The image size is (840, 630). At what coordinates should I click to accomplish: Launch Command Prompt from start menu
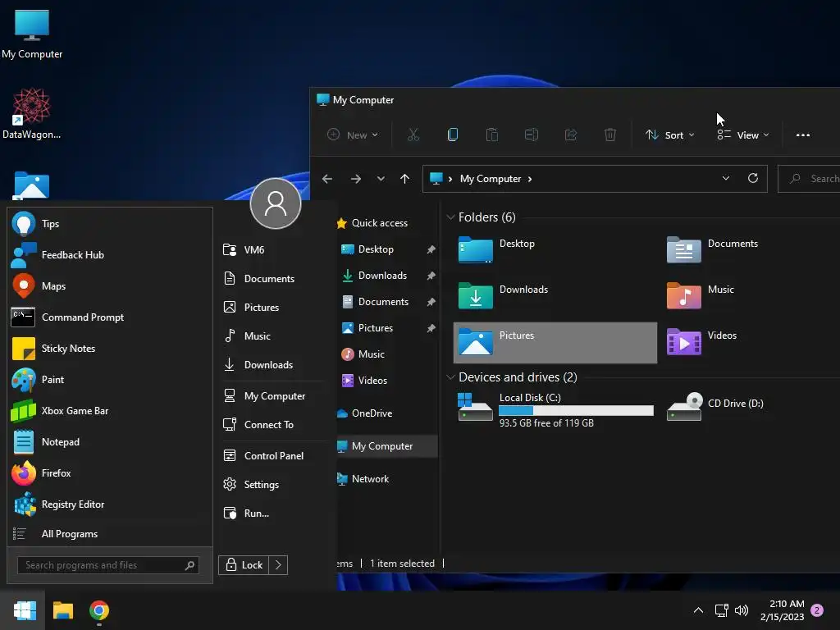point(111,317)
